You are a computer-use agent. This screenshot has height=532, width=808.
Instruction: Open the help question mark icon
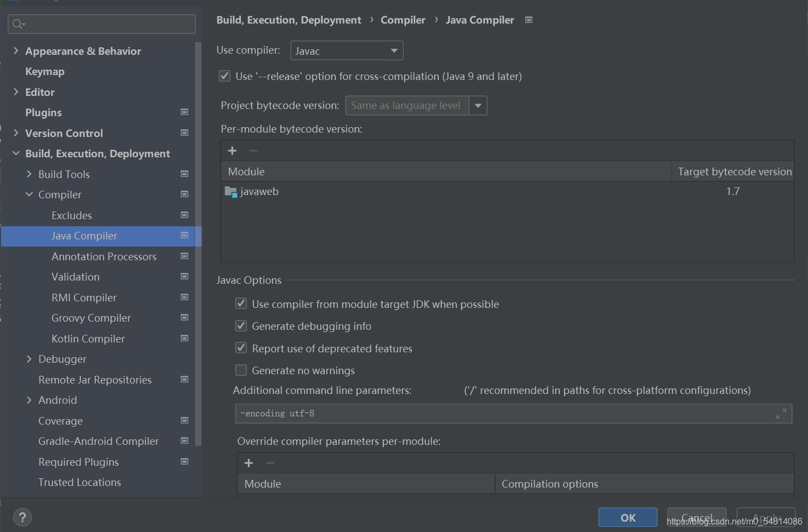coord(22,517)
